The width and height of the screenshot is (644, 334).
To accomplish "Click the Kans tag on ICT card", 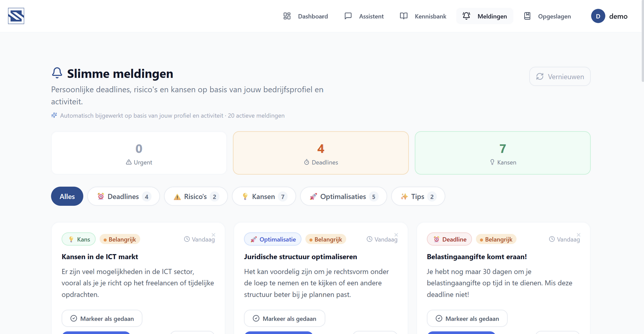I will pyautogui.click(x=78, y=239).
